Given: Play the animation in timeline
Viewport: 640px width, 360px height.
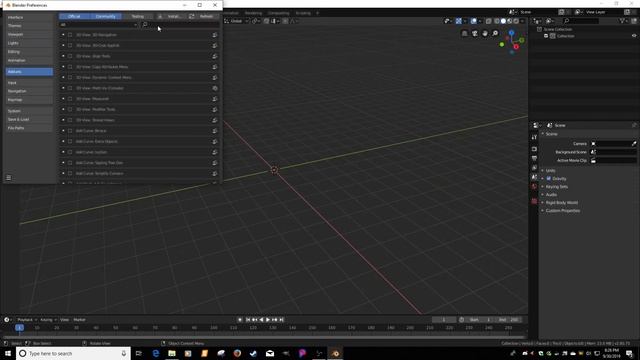Looking at the screenshot, I should (x=268, y=320).
